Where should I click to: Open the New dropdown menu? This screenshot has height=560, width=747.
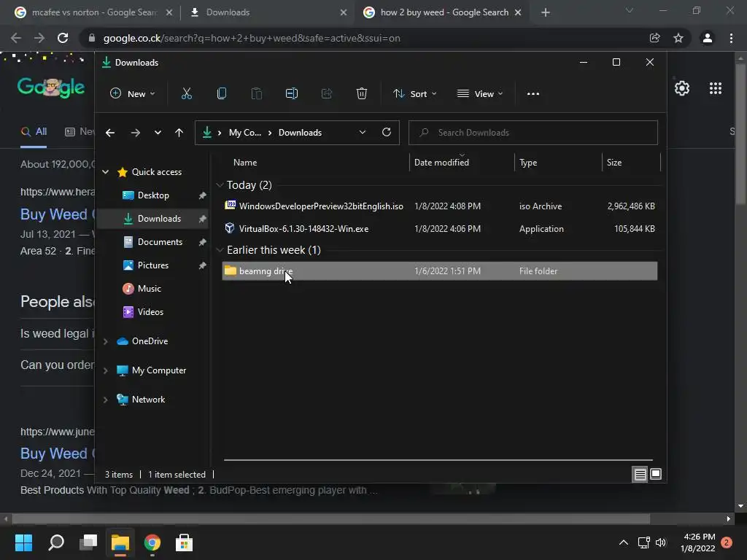click(x=133, y=94)
